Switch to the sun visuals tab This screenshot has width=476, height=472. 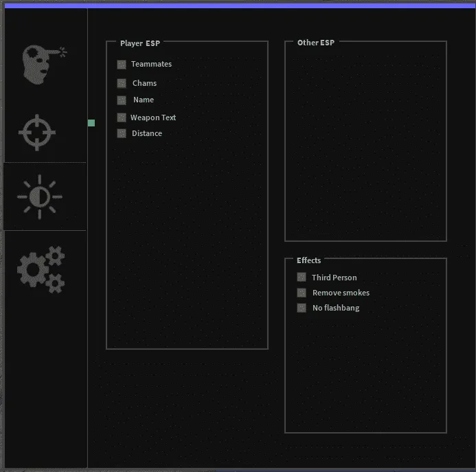click(x=40, y=196)
